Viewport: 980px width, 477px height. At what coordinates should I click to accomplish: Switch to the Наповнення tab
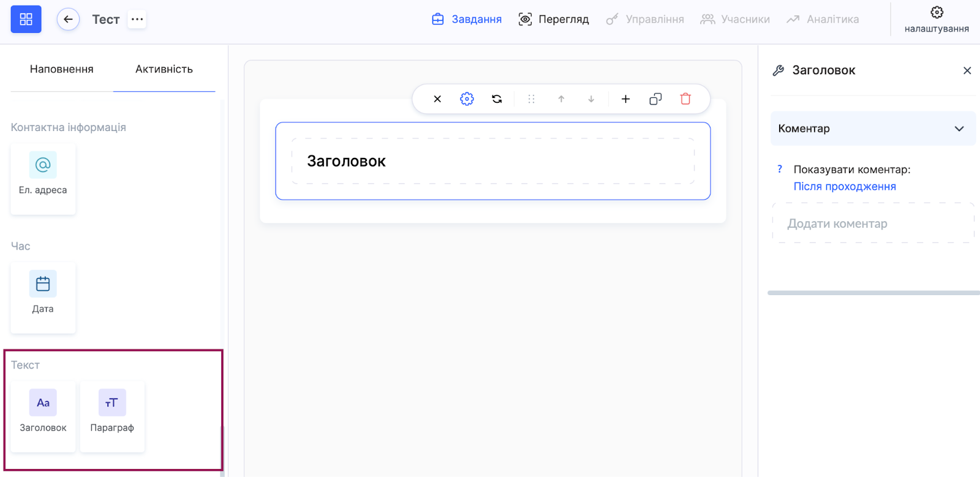click(62, 70)
